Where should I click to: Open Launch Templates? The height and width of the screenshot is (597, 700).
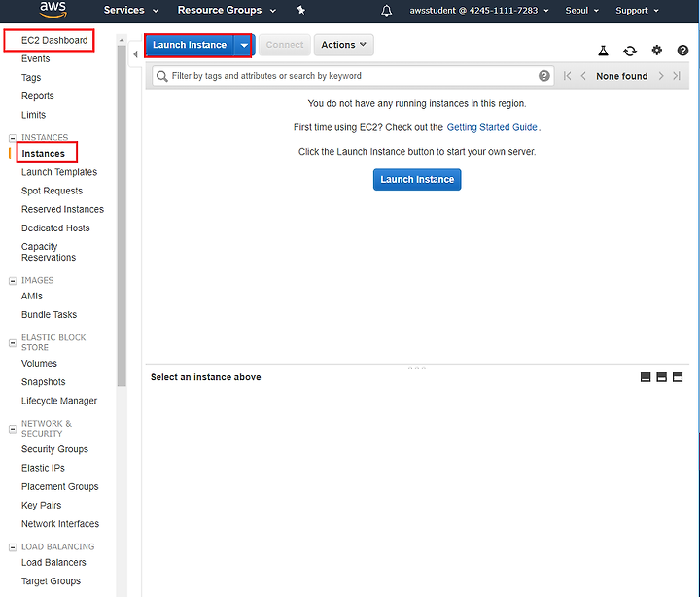[x=59, y=172]
